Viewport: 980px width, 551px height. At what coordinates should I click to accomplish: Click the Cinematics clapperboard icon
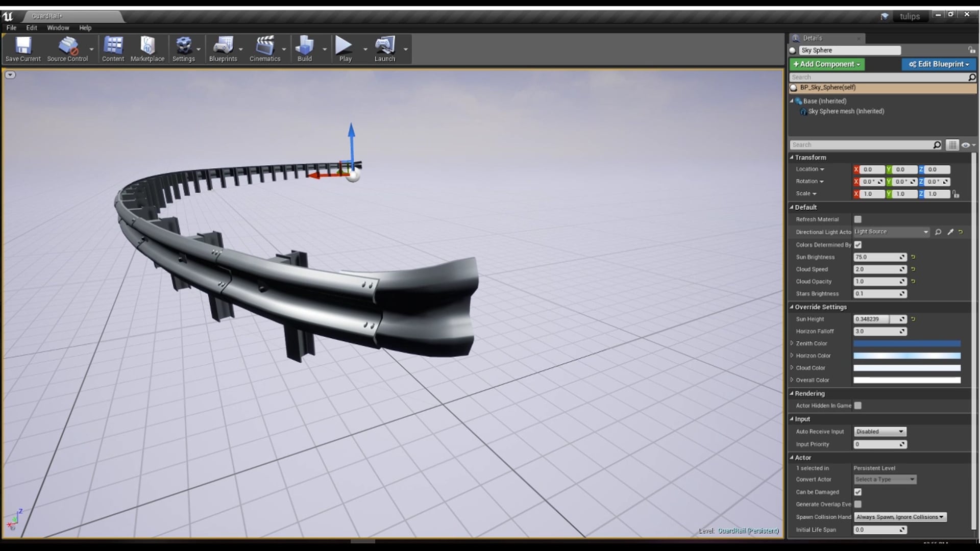(x=265, y=49)
